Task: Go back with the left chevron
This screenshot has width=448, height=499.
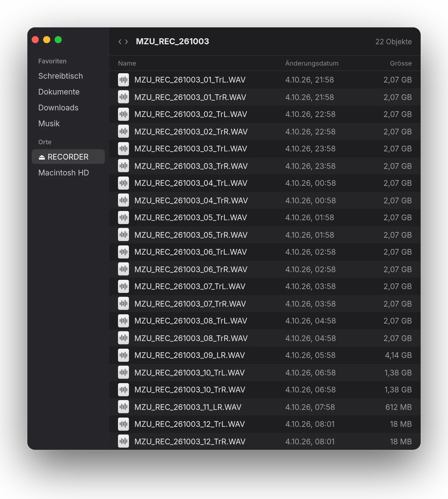Action: [x=120, y=41]
